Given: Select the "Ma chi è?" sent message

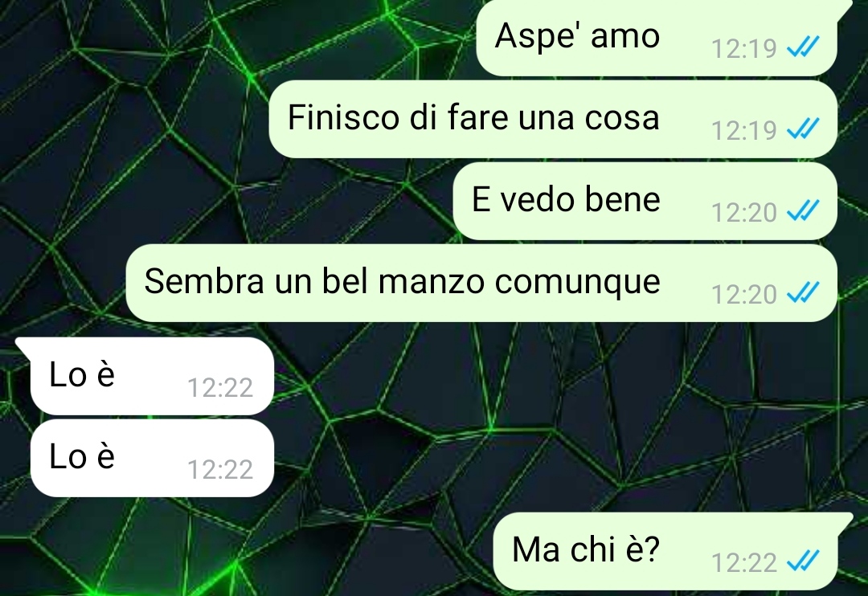Looking at the screenshot, I should point(665,551).
